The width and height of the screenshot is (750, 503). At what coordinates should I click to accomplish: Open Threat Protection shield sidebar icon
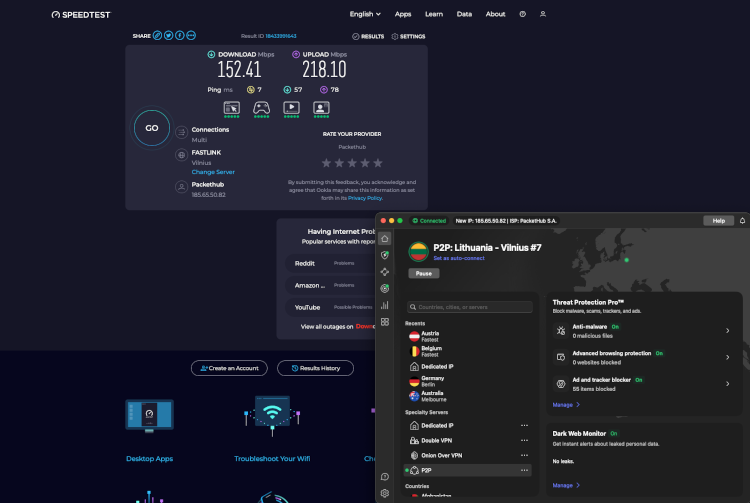385,255
